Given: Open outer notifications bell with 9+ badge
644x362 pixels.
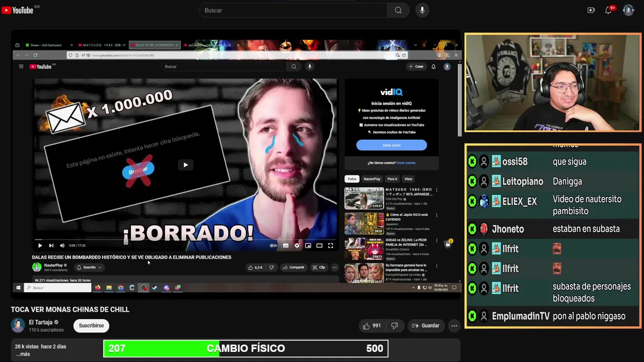Looking at the screenshot, I should tap(608, 10).
